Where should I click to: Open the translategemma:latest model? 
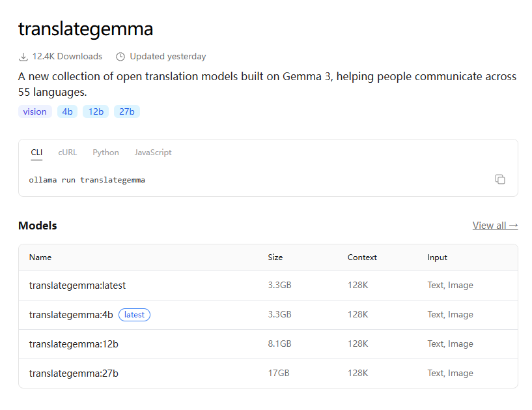[x=77, y=286]
